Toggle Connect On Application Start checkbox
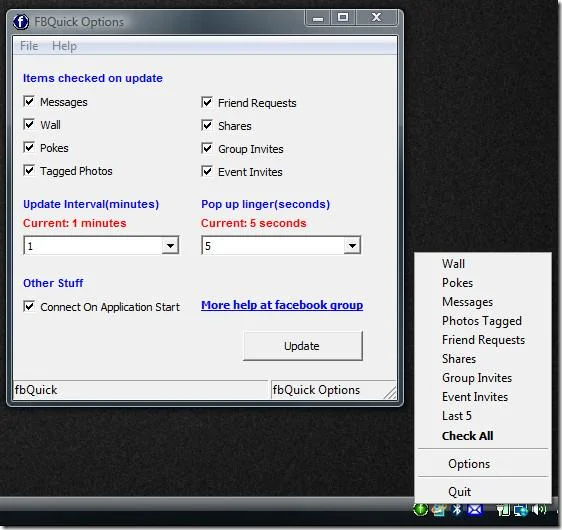The width and height of the screenshot is (562, 530). tap(29, 306)
